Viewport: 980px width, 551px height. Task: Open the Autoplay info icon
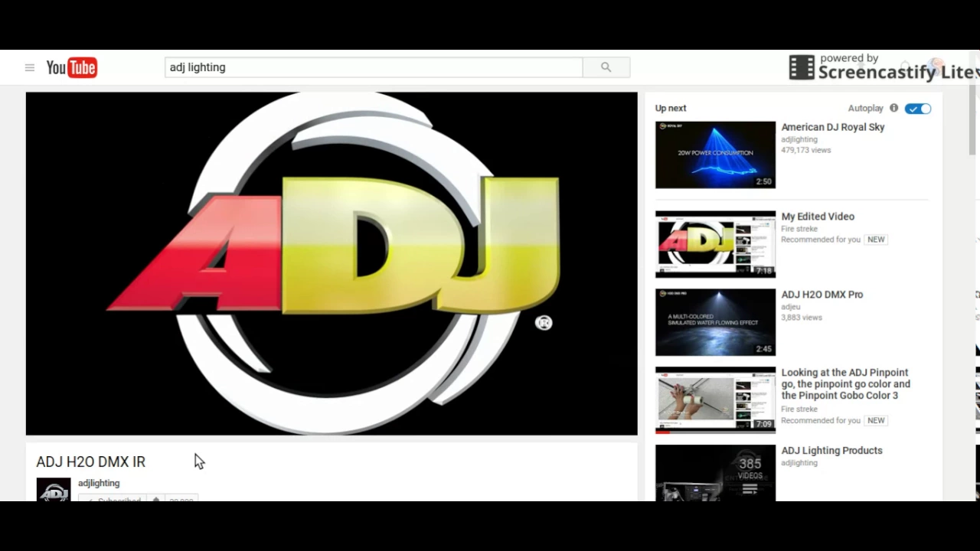coord(893,109)
